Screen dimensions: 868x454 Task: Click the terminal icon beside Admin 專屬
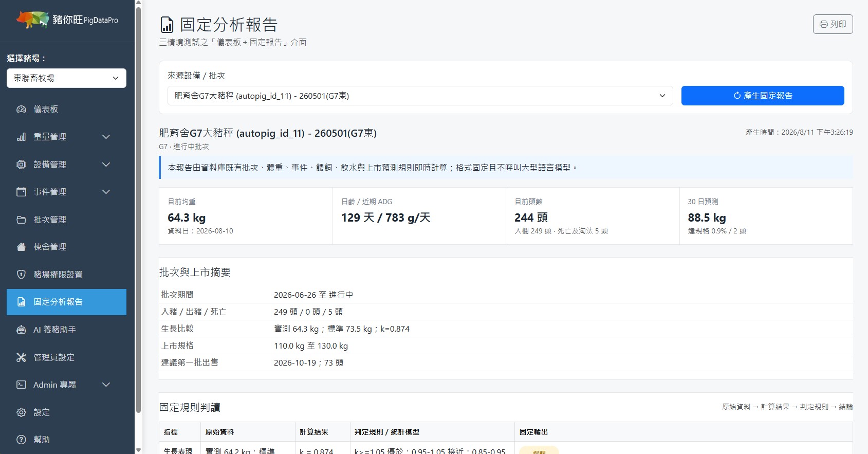[21, 385]
